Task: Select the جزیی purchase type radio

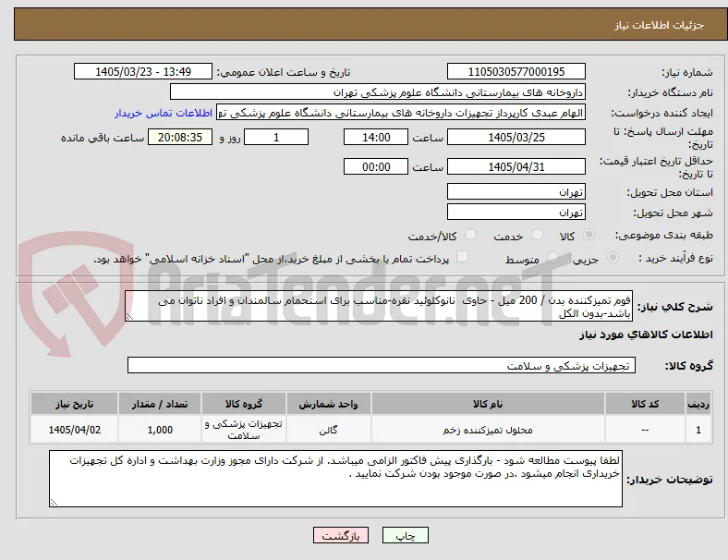Action: 613,257
